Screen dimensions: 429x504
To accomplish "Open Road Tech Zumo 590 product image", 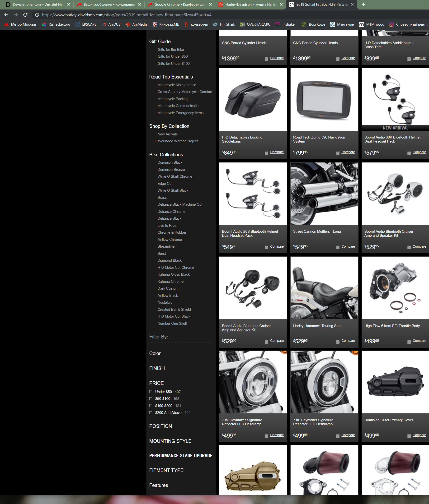I will point(324,99).
